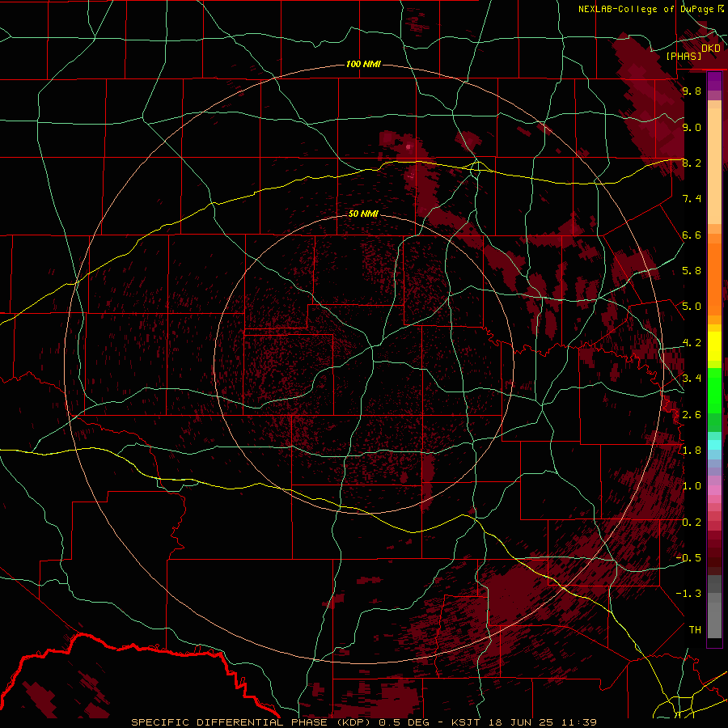The width and height of the screenshot is (728, 728).
Task: Click the 1.0 value on the scale
Action: click(692, 486)
